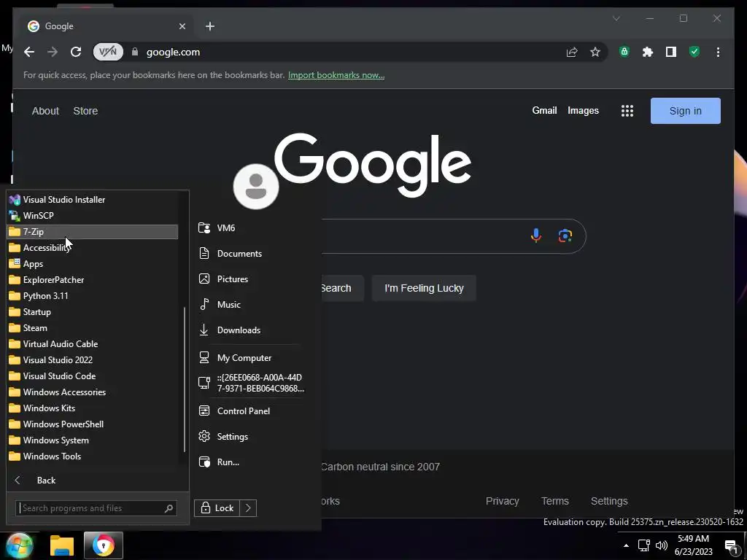
Task: View site info via the lock icon
Action: (x=135, y=52)
